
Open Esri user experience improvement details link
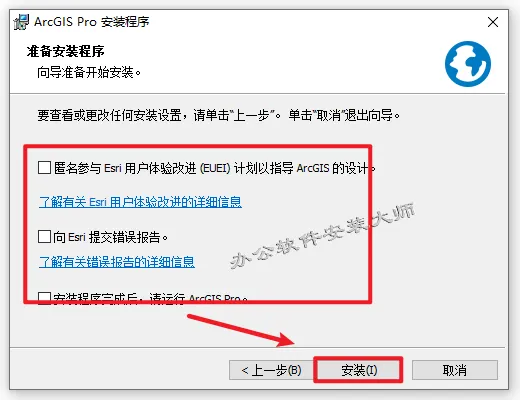(140, 202)
